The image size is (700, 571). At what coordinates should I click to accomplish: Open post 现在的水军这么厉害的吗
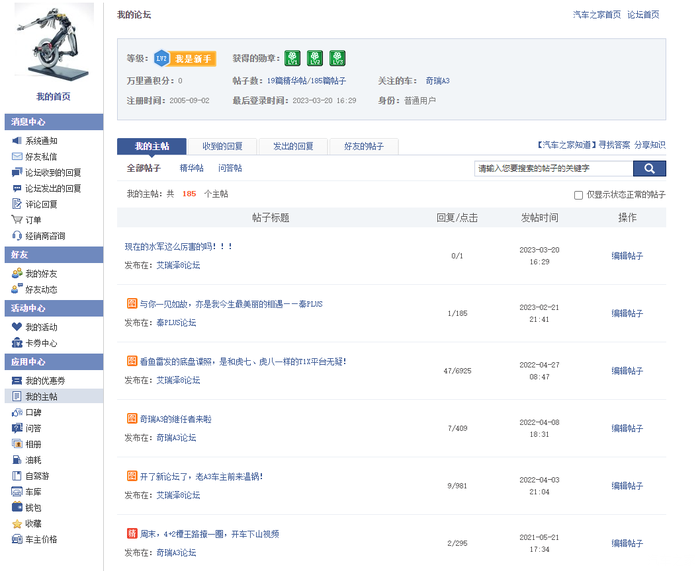tap(179, 246)
